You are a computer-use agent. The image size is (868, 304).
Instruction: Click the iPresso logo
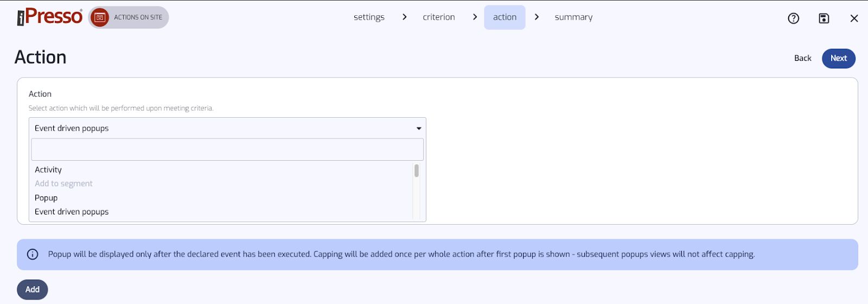[49, 17]
